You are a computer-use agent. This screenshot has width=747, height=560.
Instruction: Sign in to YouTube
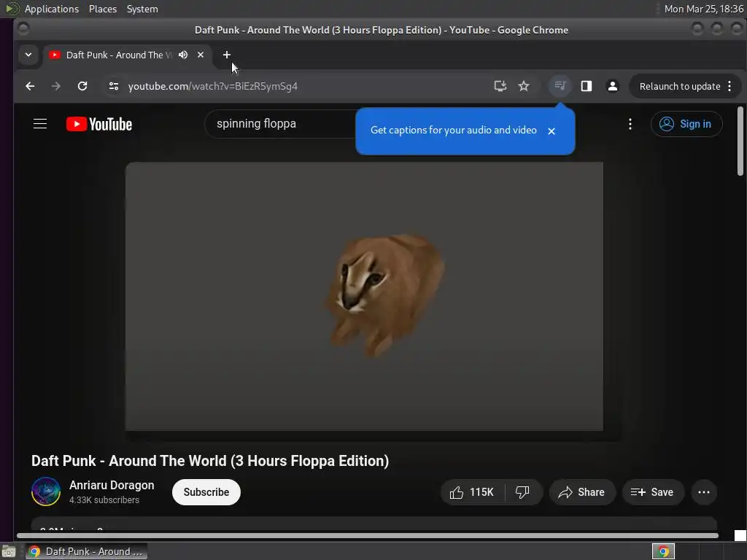click(686, 124)
